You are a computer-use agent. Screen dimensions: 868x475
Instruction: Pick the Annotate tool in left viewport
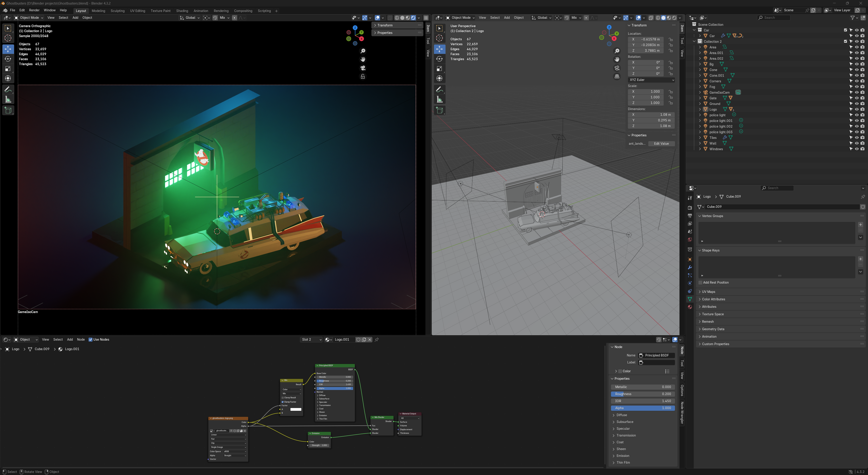point(8,89)
